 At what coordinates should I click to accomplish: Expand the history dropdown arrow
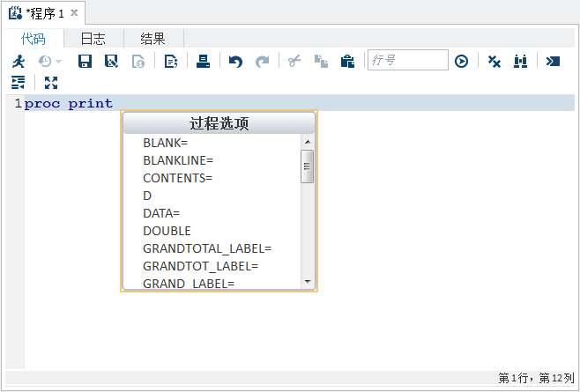click(x=58, y=62)
